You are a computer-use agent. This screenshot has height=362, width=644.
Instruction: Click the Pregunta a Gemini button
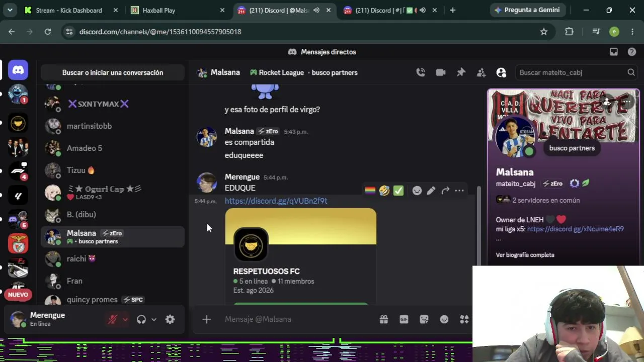coord(527,10)
